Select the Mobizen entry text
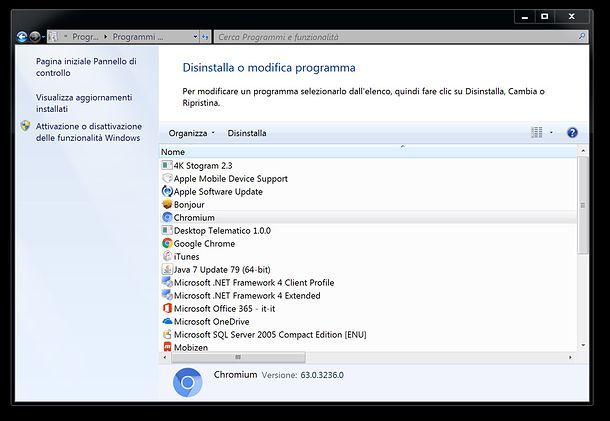Screen dimensions: 610x421 [x=191, y=347]
